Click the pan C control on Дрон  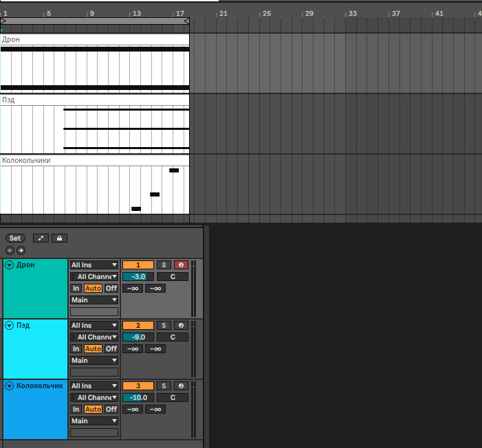[173, 276]
